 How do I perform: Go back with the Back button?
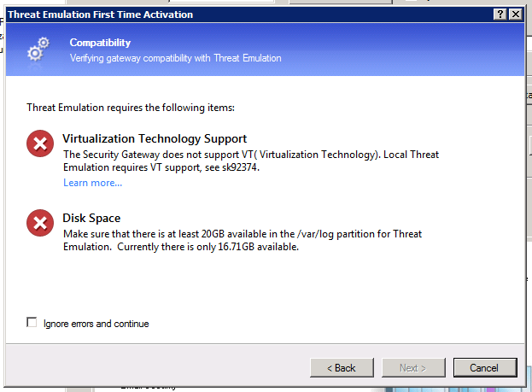342,367
